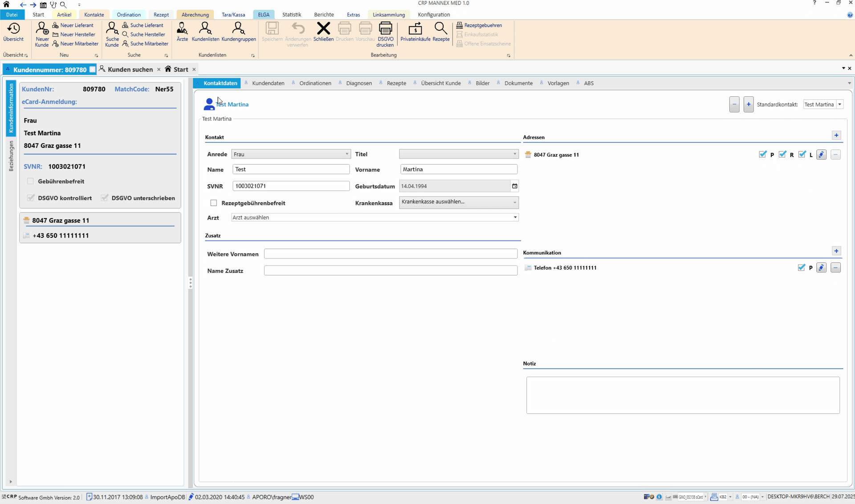Collapse the ribbon with chevron
855x504 pixels.
click(x=851, y=56)
